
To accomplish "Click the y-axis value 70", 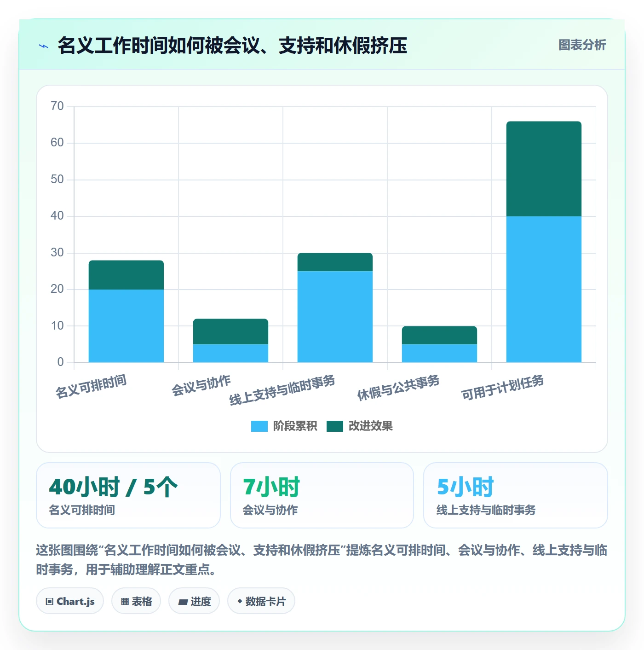I will click(x=57, y=106).
